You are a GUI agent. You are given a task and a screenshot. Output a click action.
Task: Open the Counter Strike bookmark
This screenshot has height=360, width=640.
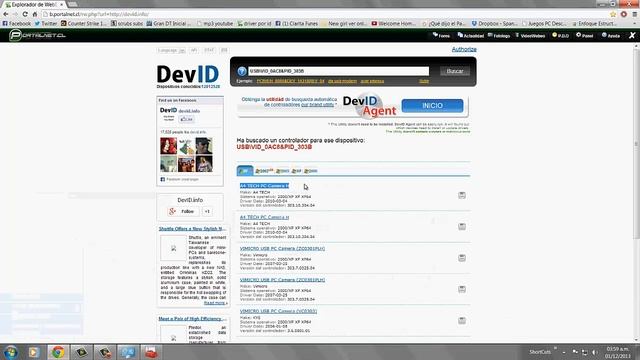pos(84,24)
